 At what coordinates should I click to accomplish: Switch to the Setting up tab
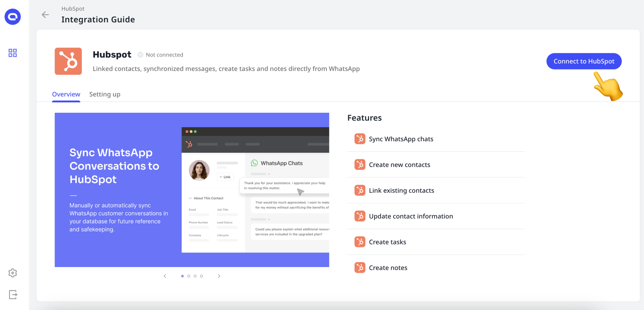[x=105, y=94]
